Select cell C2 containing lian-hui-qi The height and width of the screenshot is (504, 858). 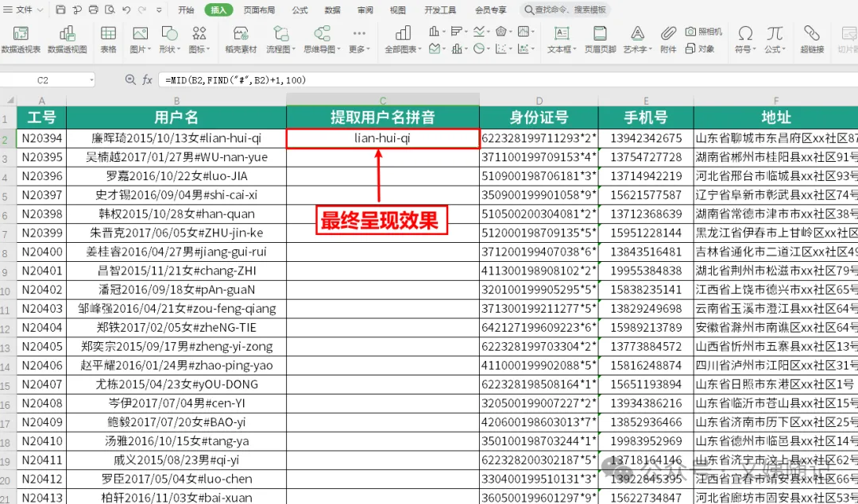click(x=382, y=138)
